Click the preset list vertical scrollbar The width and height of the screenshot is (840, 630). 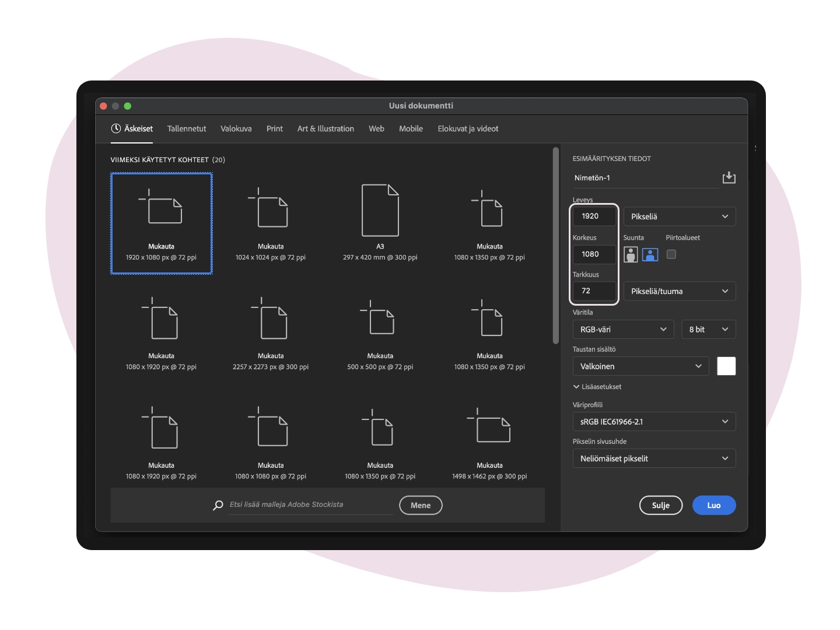[555, 245]
